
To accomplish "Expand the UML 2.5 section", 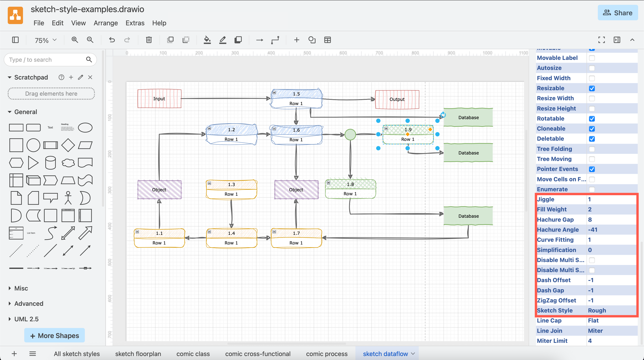I will pos(26,319).
